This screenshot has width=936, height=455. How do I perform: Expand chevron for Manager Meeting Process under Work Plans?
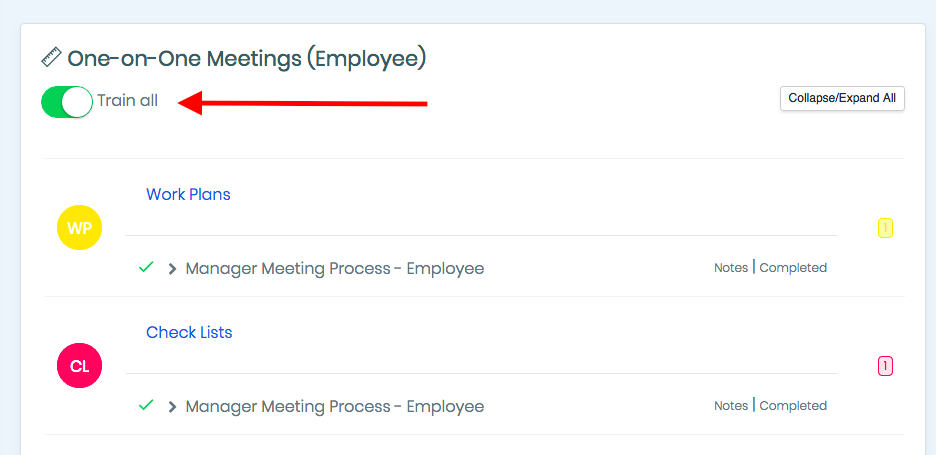tap(173, 269)
